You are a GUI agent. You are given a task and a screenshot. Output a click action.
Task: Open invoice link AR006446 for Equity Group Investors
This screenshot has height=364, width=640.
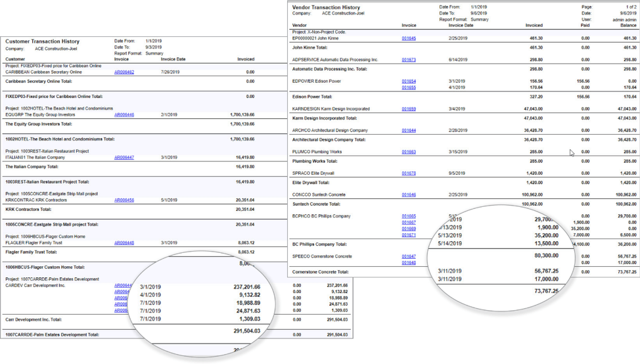tap(124, 115)
